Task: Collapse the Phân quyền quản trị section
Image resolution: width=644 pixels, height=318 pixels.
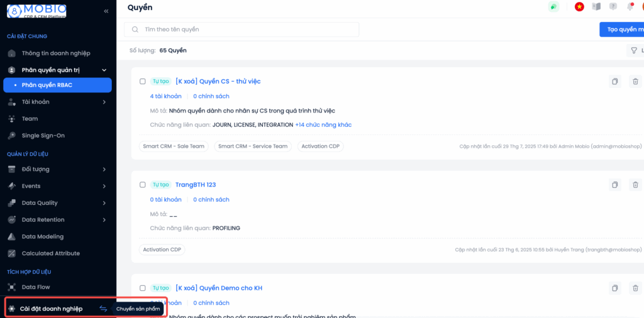Action: coord(104,70)
